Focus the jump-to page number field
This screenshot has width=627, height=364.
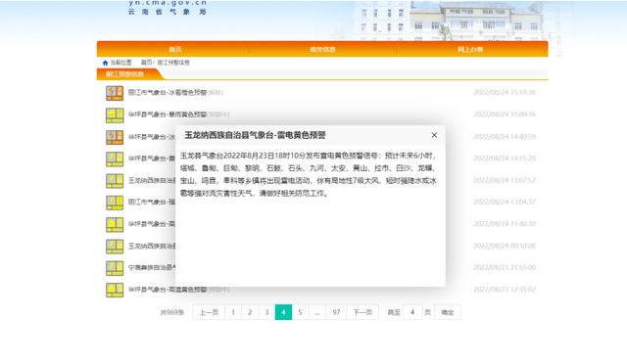(412, 312)
